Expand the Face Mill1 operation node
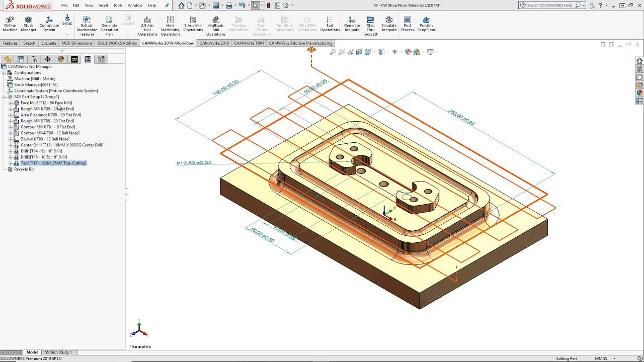This screenshot has height=362, width=644. tap(10, 103)
